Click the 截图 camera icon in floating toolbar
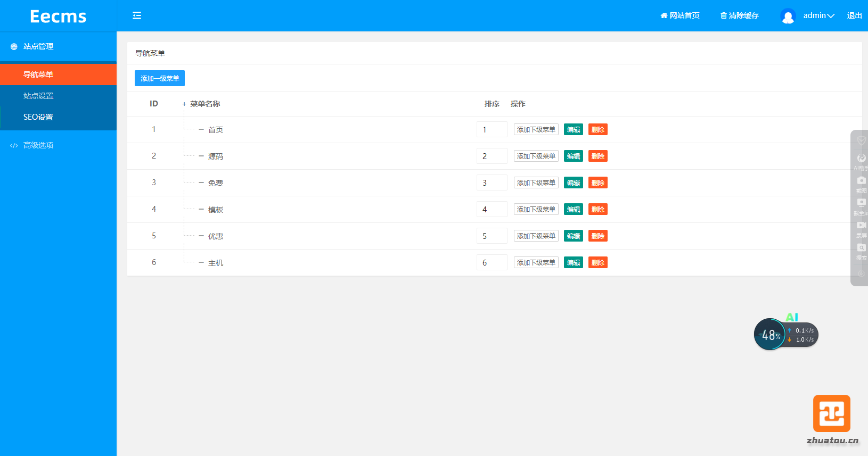Viewport: 868px width, 456px height. click(861, 181)
